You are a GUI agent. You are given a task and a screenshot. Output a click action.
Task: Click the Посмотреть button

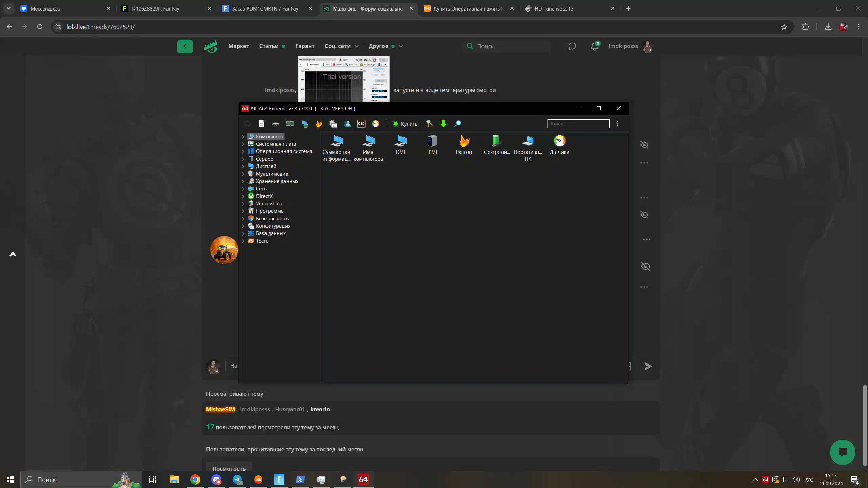[x=229, y=468]
